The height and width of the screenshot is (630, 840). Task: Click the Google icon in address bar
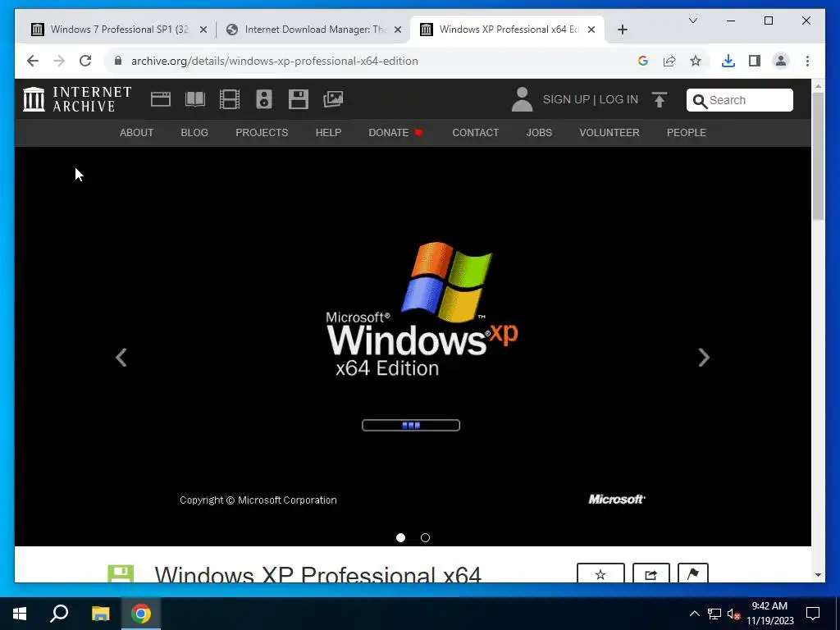point(643,61)
